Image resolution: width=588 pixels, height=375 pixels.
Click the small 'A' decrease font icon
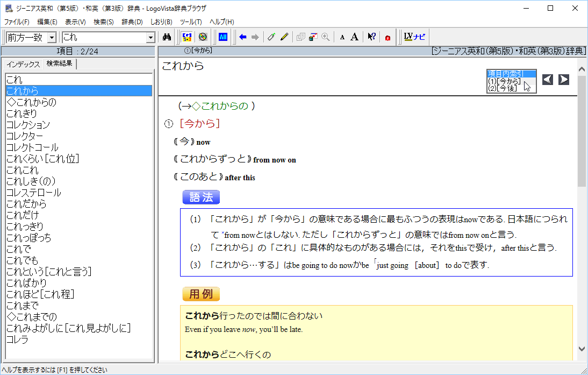(342, 37)
